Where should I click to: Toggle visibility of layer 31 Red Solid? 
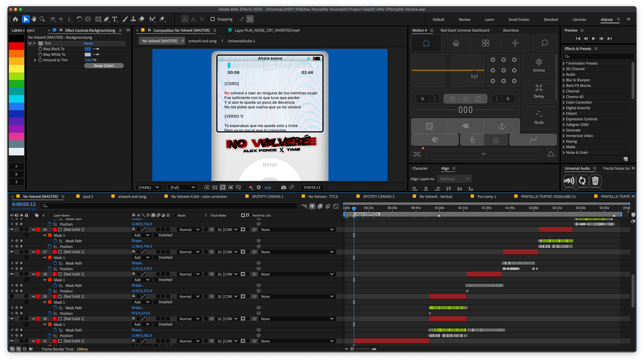[x=12, y=341]
